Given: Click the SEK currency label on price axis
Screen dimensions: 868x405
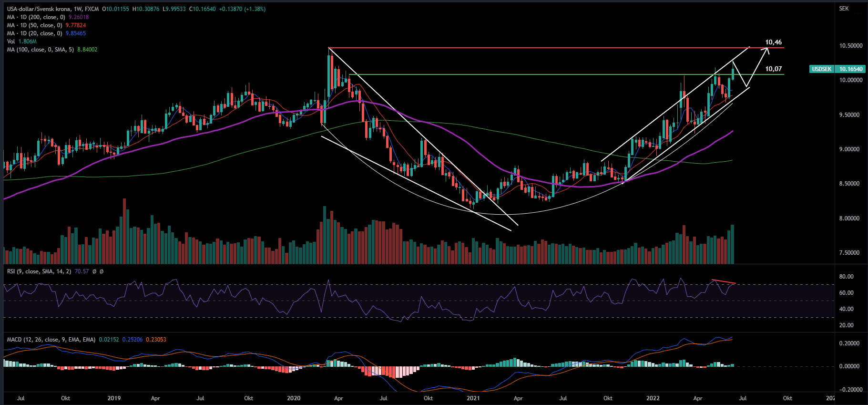Looking at the screenshot, I should point(844,9).
